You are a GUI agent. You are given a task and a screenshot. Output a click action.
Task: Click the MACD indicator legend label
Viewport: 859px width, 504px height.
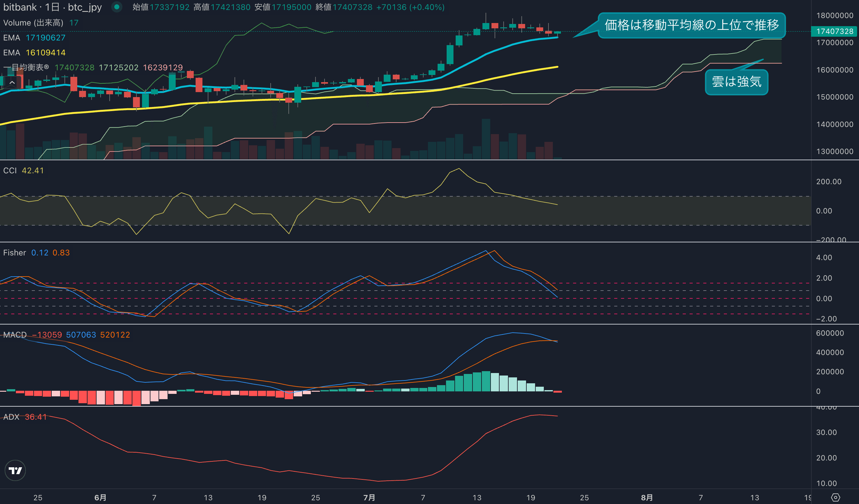tap(15, 335)
